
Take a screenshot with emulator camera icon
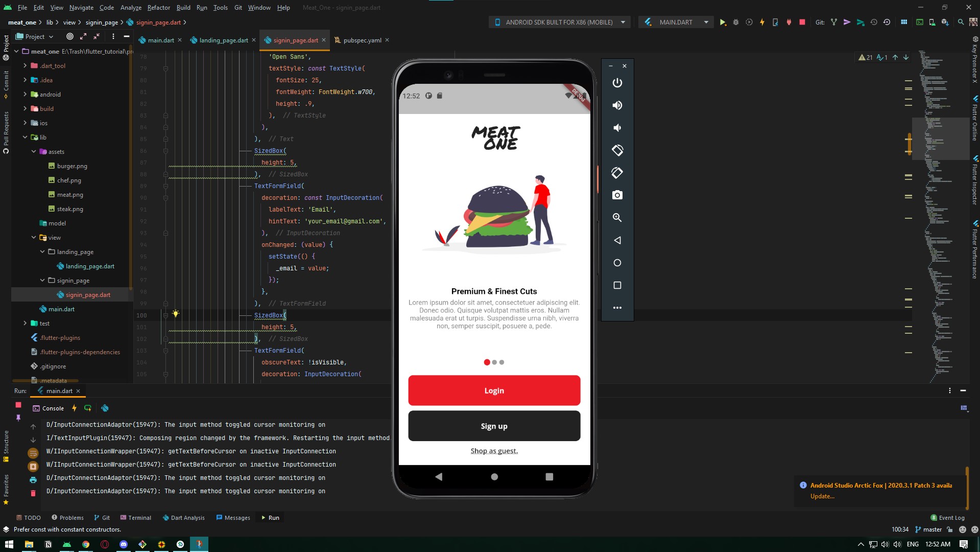pos(617,195)
